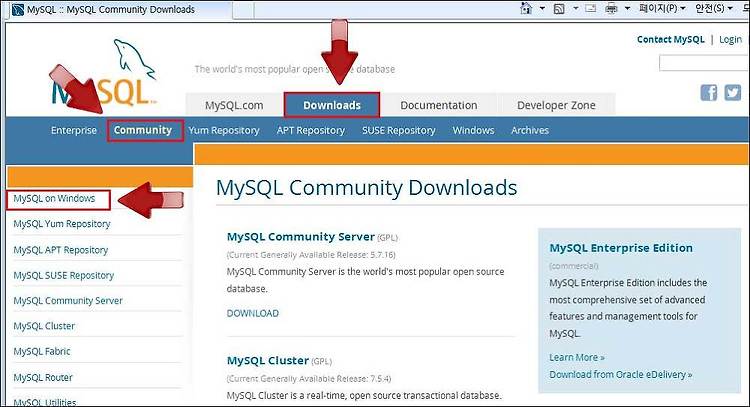750x407 pixels.
Task: Expand the Print dropdown arrow
Action: click(627, 8)
